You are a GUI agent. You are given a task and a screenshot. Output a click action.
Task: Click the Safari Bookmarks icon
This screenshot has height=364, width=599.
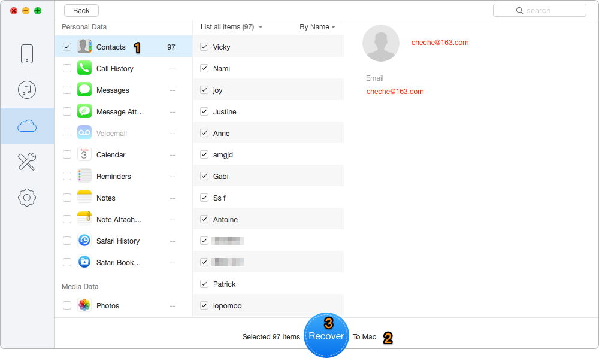point(84,262)
